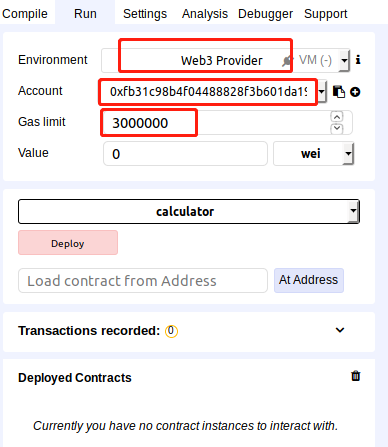Copy account address with clipboard icon
The height and width of the screenshot is (447, 388).
[339, 92]
